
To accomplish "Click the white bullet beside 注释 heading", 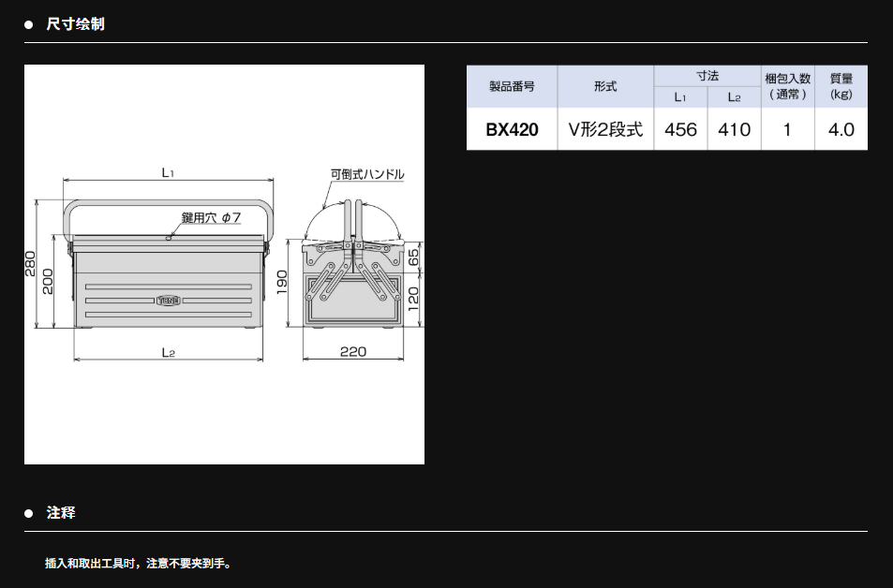I will 28,513.
